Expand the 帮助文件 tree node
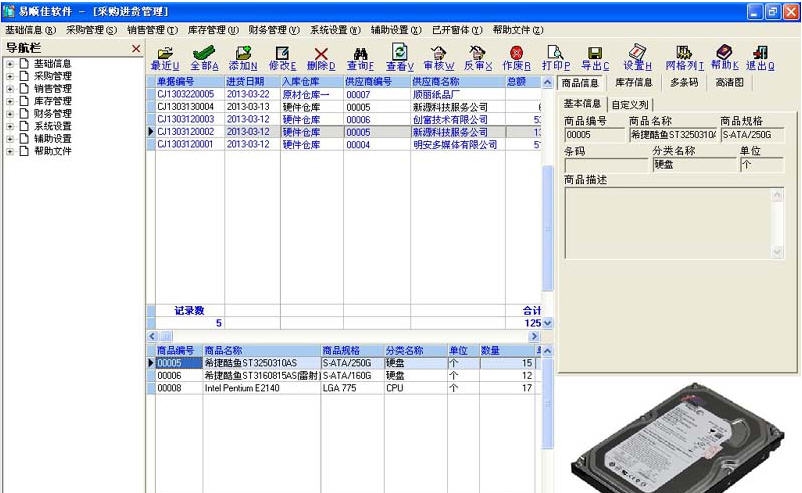The height and width of the screenshot is (493, 802). (x=10, y=151)
